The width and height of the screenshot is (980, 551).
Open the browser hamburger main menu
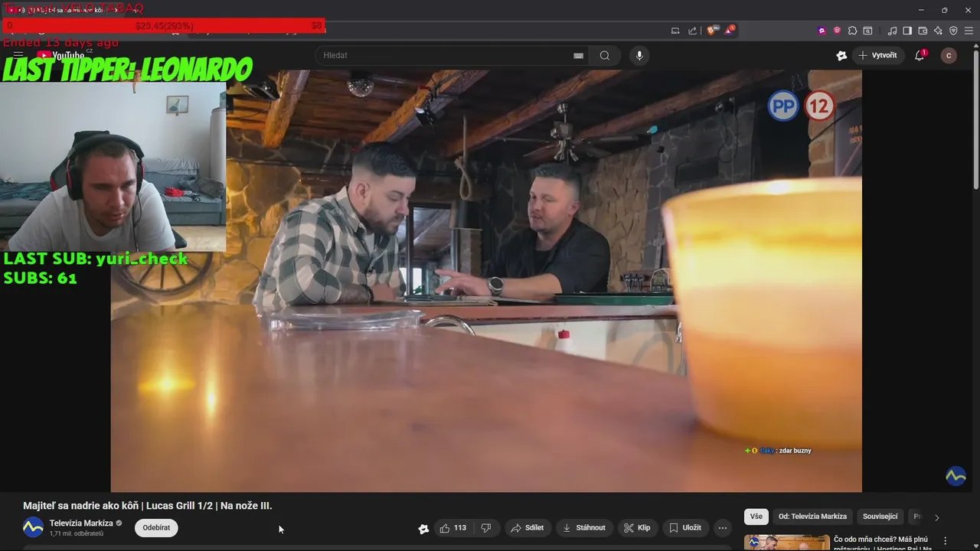(x=969, y=31)
